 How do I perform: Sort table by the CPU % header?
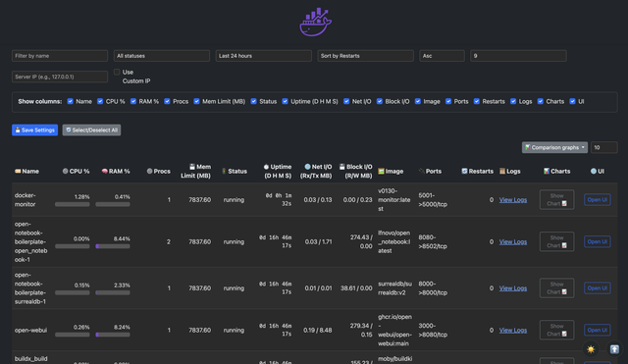point(77,171)
